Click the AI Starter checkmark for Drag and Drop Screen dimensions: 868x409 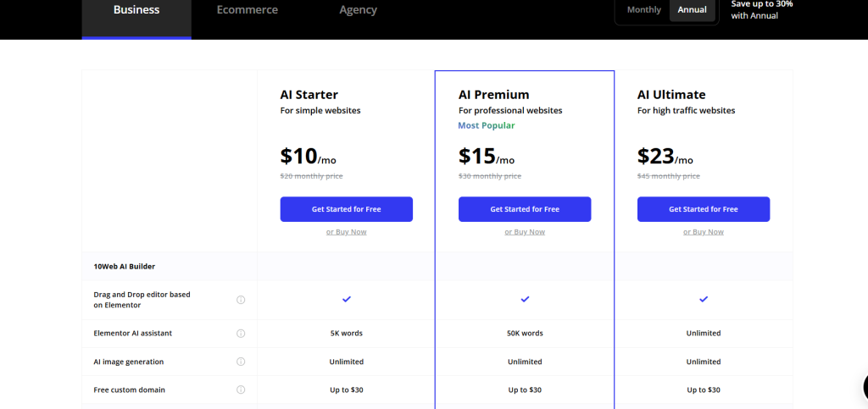click(x=347, y=299)
